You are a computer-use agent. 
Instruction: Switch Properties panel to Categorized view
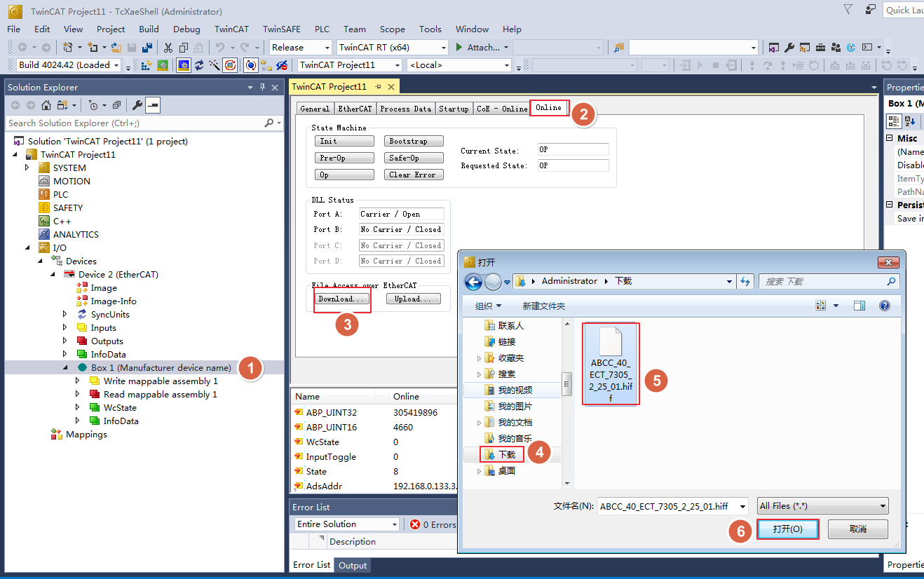pos(894,121)
